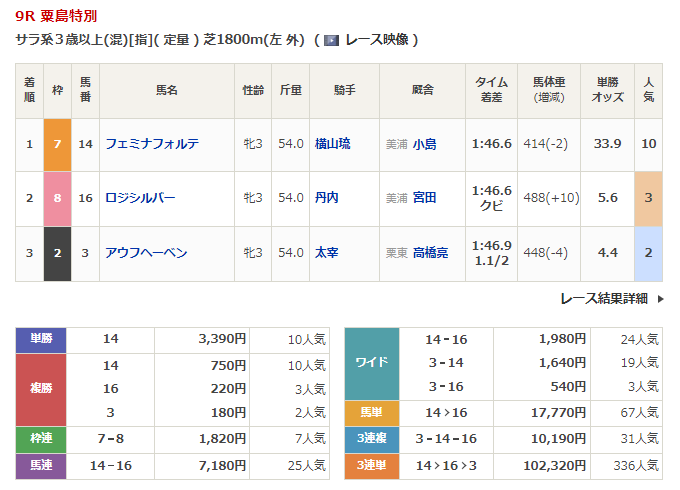Open horse page for アウフヘーベン
The image size is (680, 490).
(x=146, y=253)
